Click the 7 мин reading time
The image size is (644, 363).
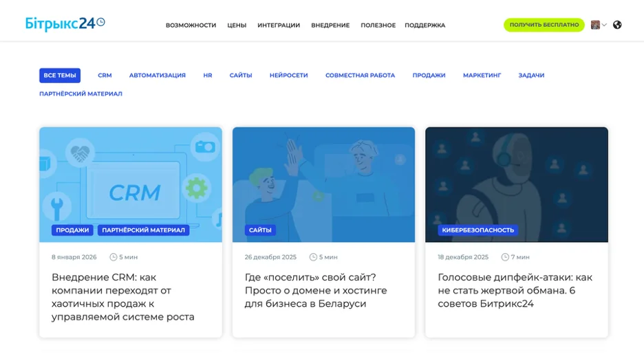tap(520, 257)
